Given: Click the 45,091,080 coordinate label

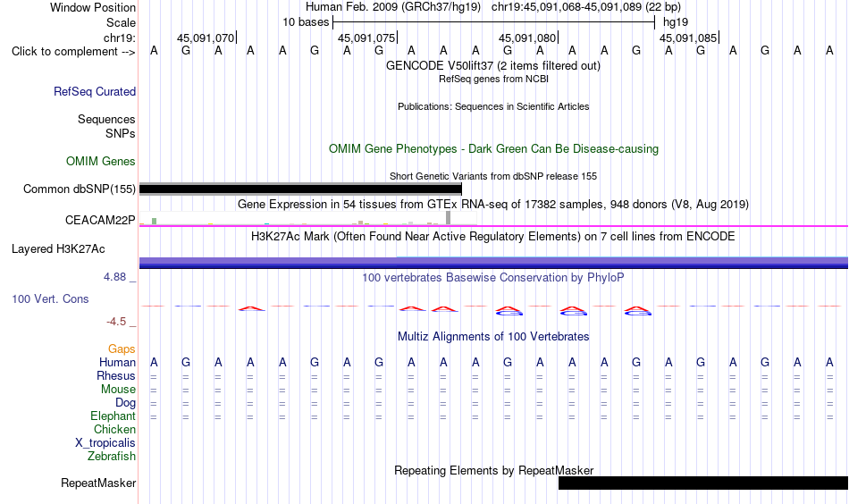Looking at the screenshot, I should tap(527, 38).
